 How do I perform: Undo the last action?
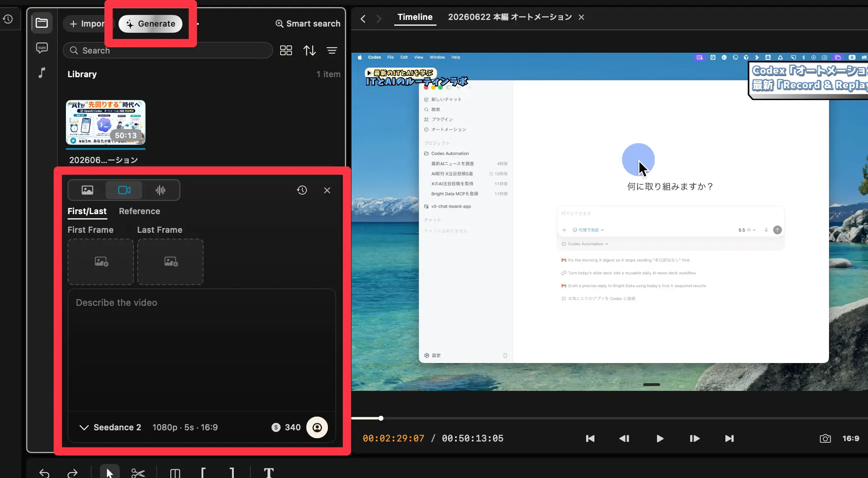pyautogui.click(x=44, y=473)
